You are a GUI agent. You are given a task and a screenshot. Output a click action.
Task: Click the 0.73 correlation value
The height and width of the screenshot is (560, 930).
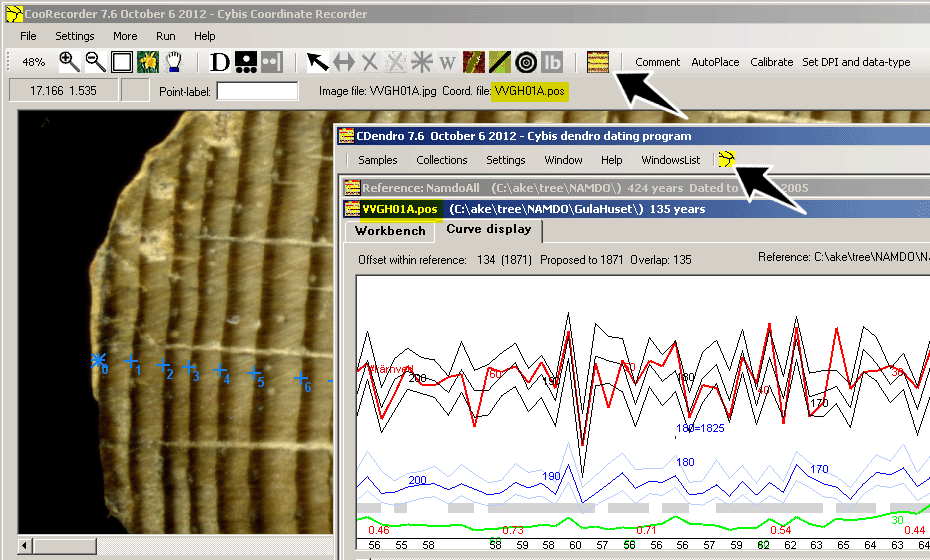pyautogui.click(x=512, y=530)
